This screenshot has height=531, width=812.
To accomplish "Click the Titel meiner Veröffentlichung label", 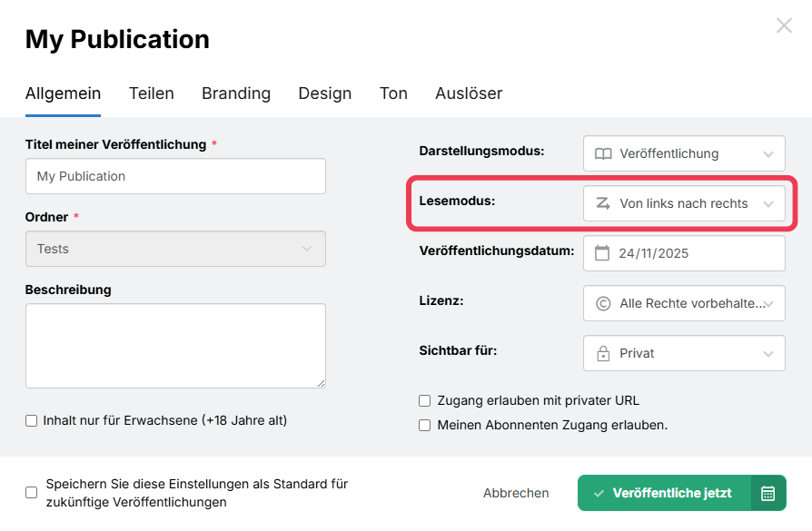I will [115, 144].
